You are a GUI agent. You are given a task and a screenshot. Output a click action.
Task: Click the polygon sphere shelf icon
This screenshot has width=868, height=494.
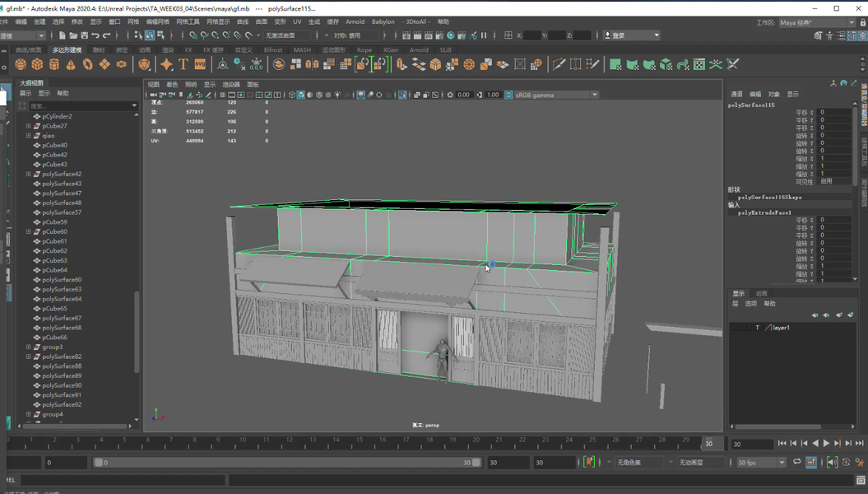[21, 64]
